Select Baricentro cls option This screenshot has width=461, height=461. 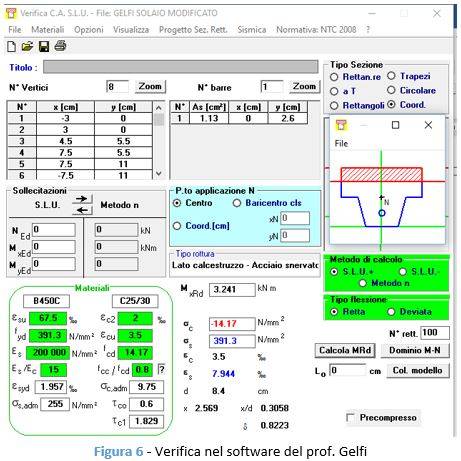(x=237, y=203)
